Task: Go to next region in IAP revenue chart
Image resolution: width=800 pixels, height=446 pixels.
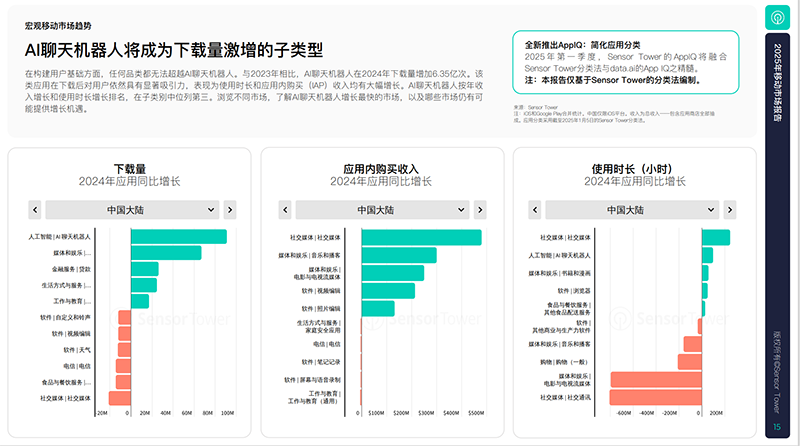Action: pos(480,210)
